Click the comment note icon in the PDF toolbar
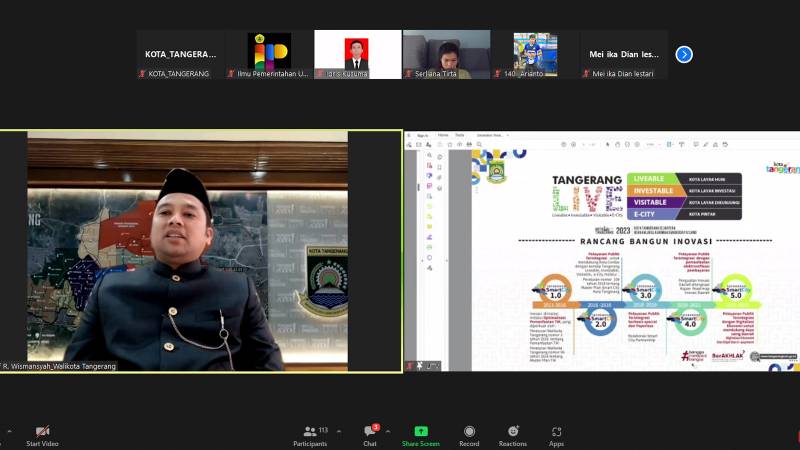Viewport: 800px width, 450px height. (696, 144)
